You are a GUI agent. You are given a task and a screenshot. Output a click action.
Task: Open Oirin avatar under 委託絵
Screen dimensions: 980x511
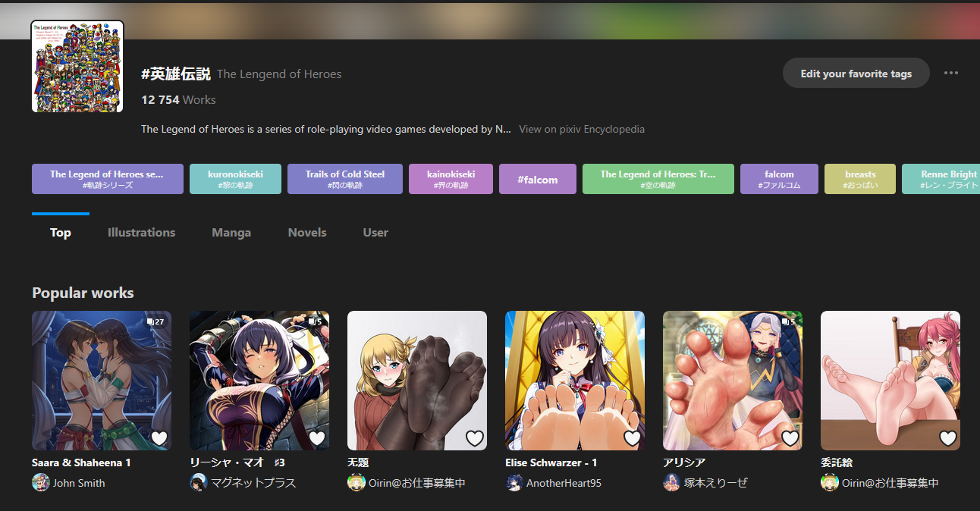[830, 482]
